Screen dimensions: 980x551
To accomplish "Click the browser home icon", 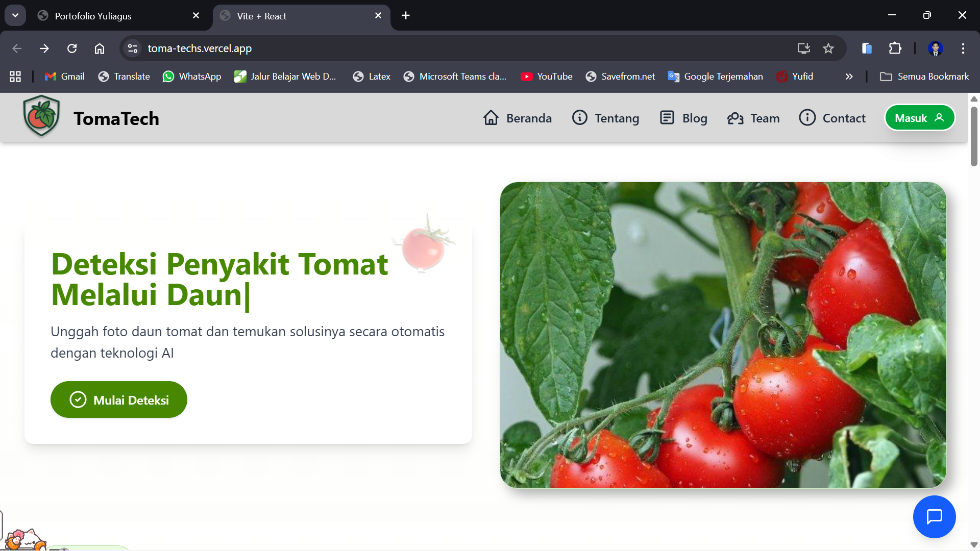I will (x=100, y=48).
